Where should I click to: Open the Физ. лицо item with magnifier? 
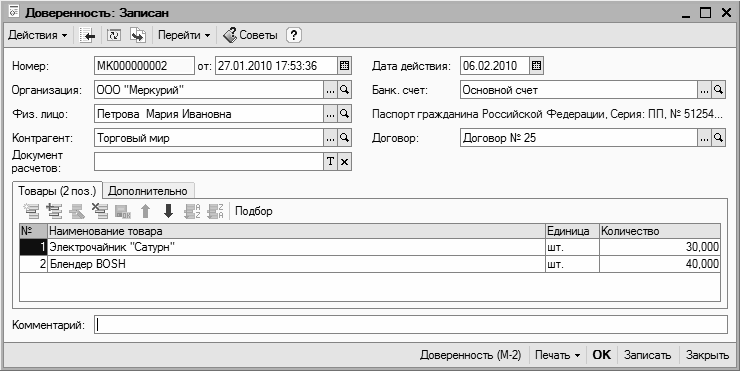345,114
